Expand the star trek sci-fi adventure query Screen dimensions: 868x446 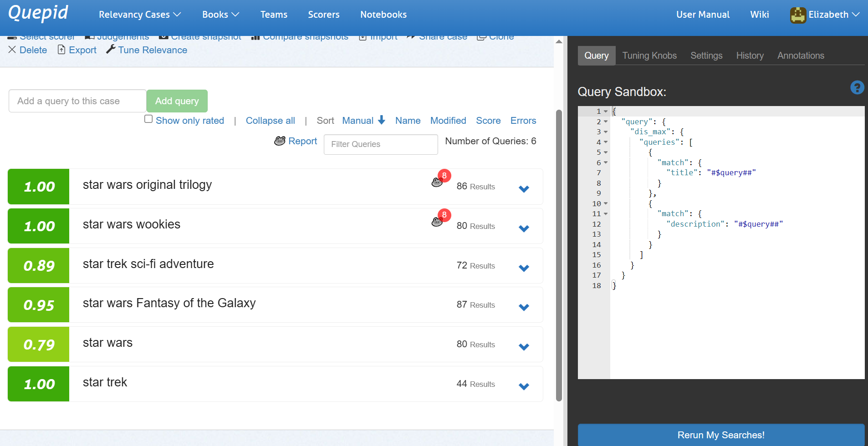(524, 268)
